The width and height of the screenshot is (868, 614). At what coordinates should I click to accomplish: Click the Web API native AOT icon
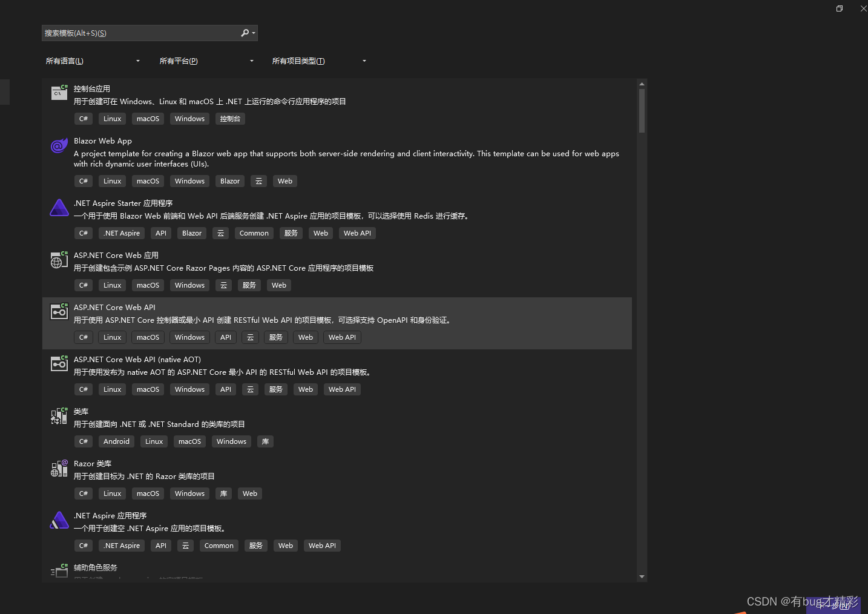click(59, 364)
